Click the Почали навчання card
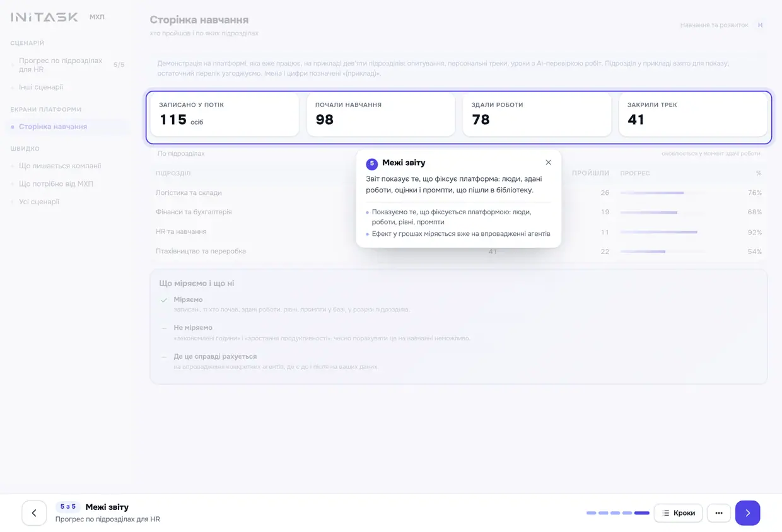The height and width of the screenshot is (532, 782). pos(381,115)
